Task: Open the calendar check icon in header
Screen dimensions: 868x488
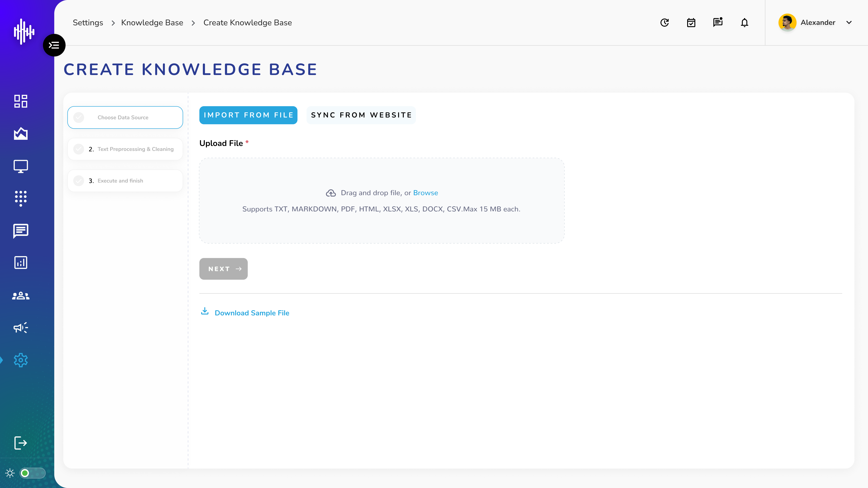Action: tap(691, 23)
